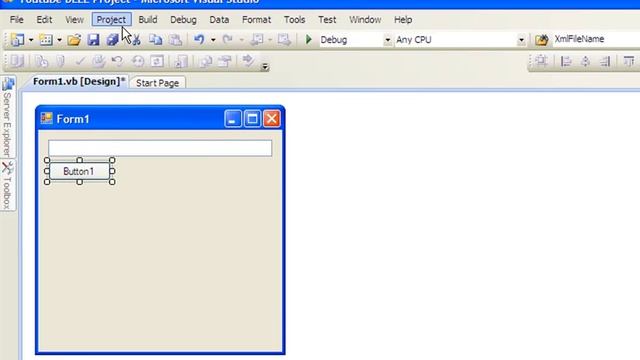Open the Debug menu
This screenshot has height=360, width=640.
[183, 20]
